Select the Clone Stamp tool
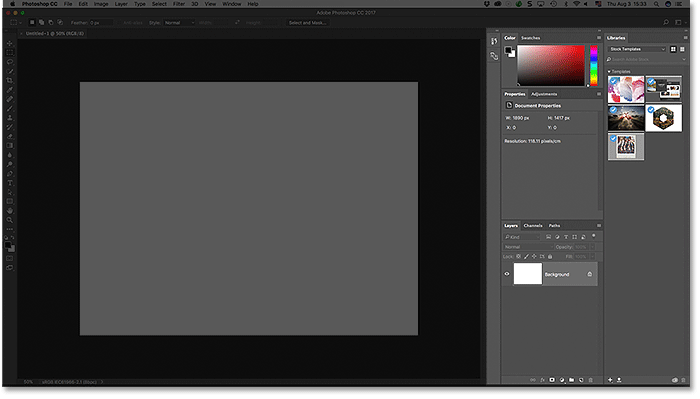700x399 pixels. click(10, 118)
